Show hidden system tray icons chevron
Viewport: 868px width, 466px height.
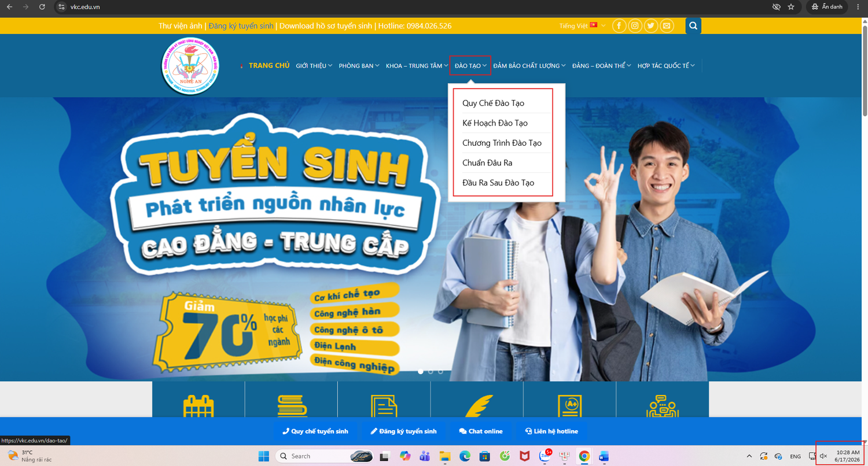coord(749,456)
